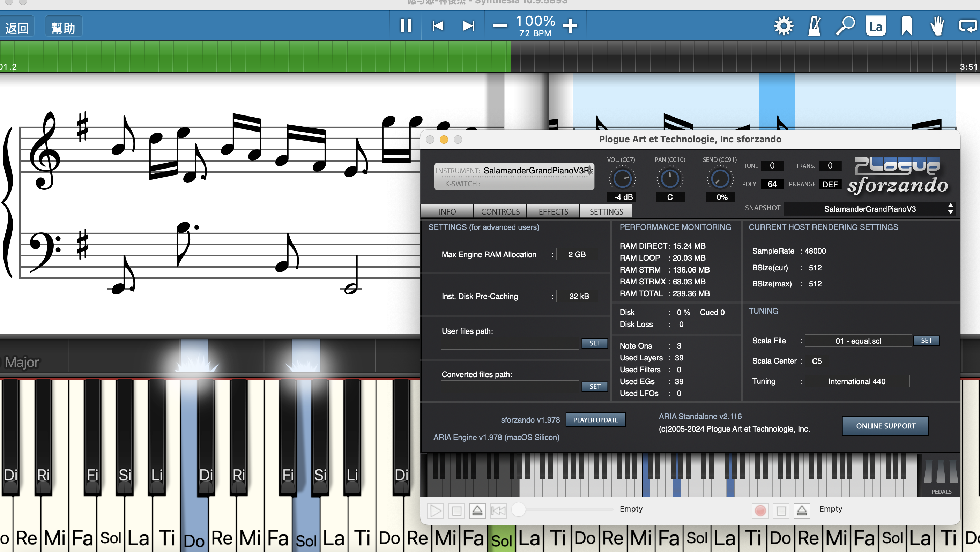This screenshot has width=980, height=552.
Task: Open the Tuning 'International 440' dropdown
Action: tap(856, 381)
